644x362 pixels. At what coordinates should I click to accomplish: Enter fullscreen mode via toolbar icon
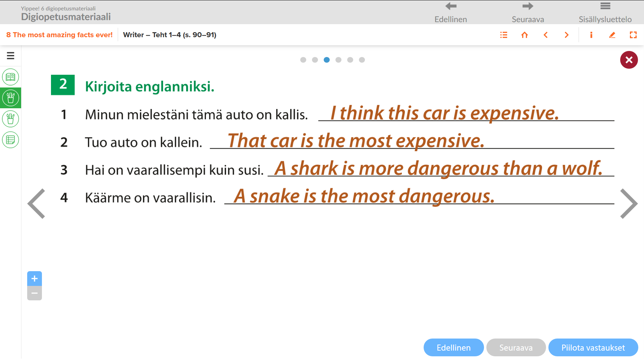[x=633, y=35]
